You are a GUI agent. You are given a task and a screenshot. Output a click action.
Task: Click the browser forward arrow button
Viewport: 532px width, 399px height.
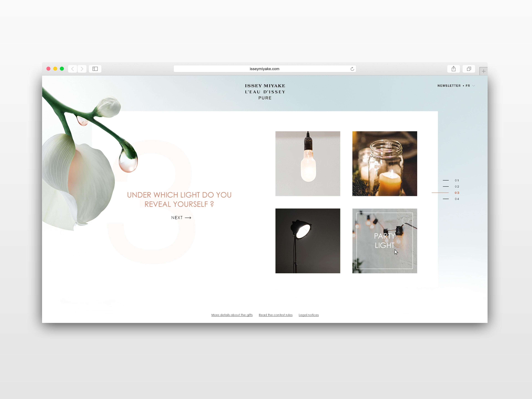pyautogui.click(x=82, y=69)
